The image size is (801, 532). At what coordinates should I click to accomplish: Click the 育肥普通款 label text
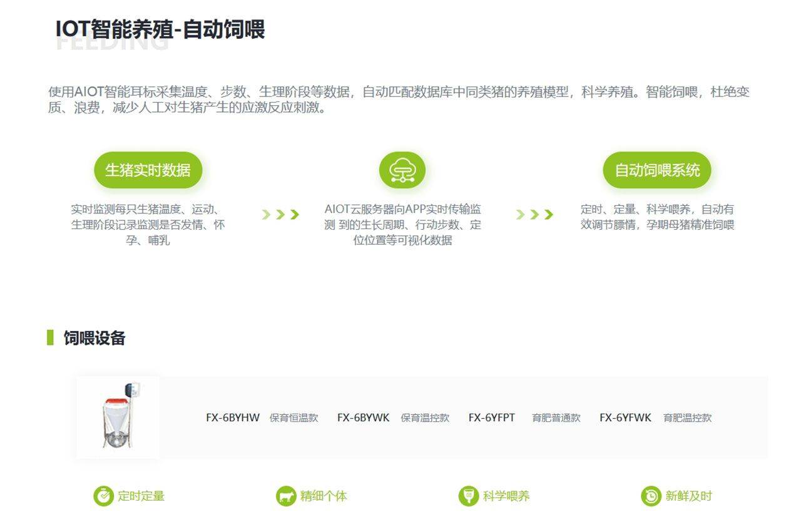click(x=556, y=417)
